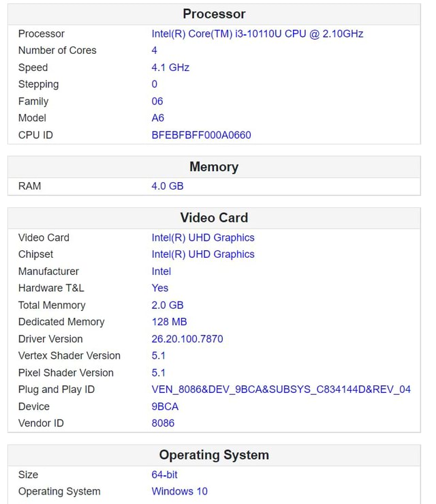Click the Pixel Shader Version value 5.1

click(158, 372)
